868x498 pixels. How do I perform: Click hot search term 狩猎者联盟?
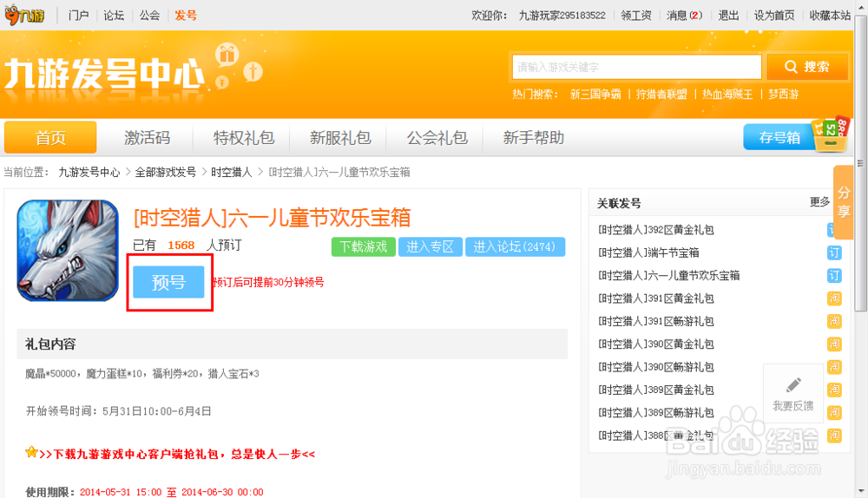pos(661,94)
